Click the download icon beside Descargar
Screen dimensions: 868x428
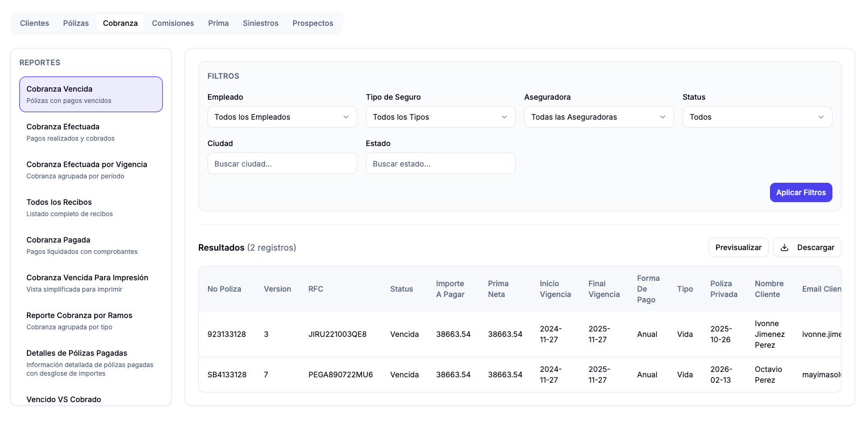point(784,247)
